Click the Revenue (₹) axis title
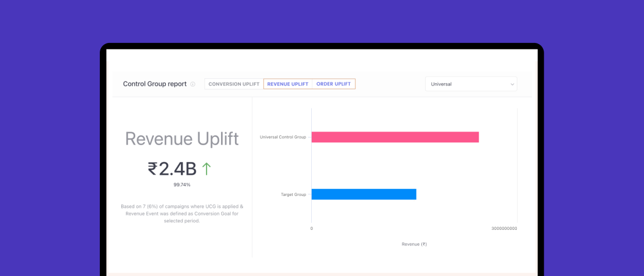 click(414, 244)
